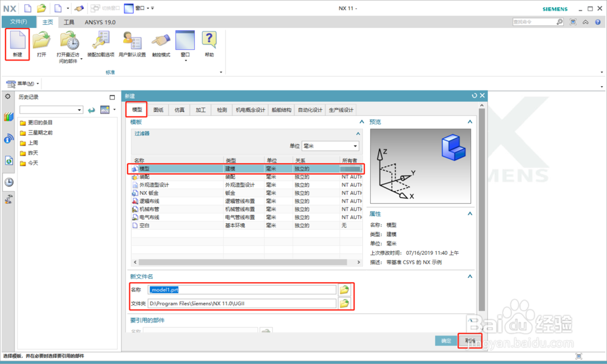Image resolution: width=607 pixels, height=364 pixels.
Task: Click the blue help question icon top right
Action: (598, 22)
